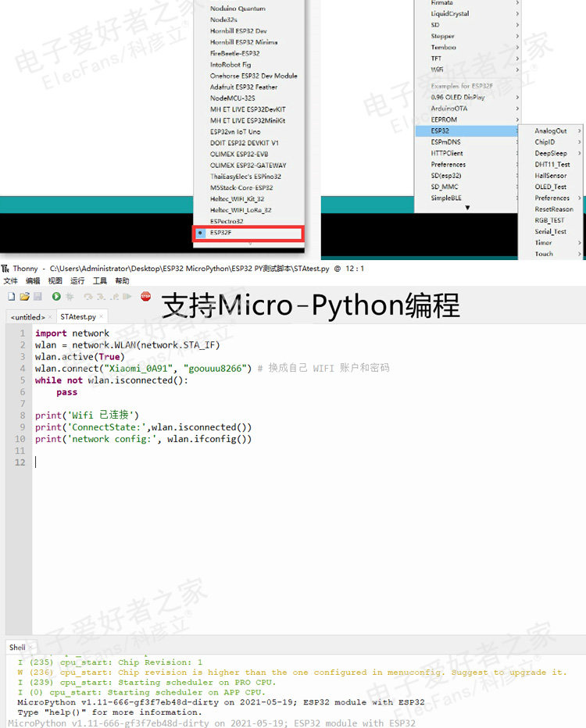Click the Step out debug icon
Screen dimensions: 586x728
[114, 296]
